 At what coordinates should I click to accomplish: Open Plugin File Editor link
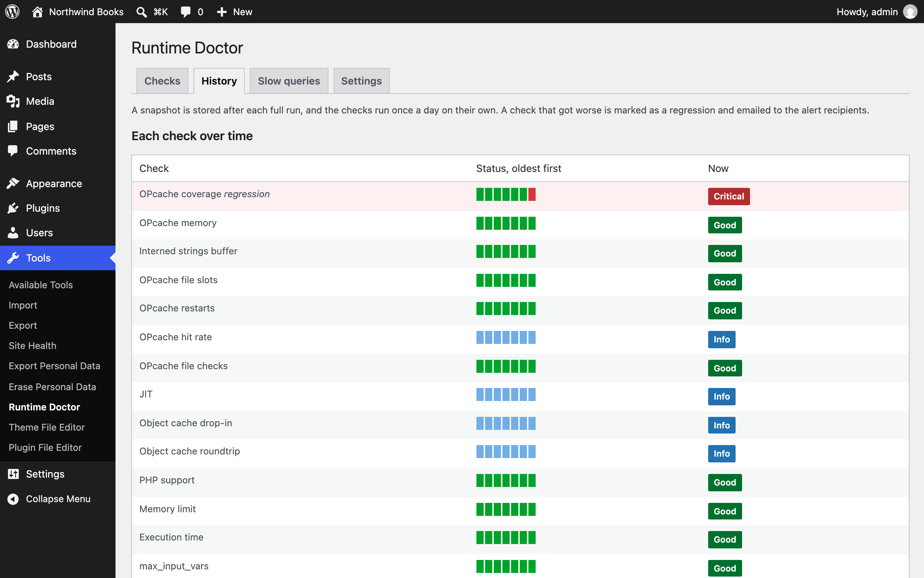45,448
